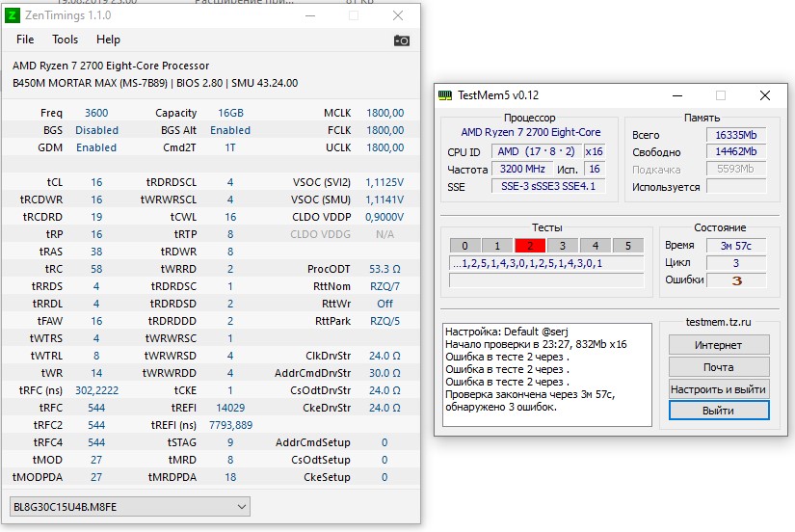Click the testmem.tz.ru label
This screenshot has height=532, width=795.
[x=718, y=322]
